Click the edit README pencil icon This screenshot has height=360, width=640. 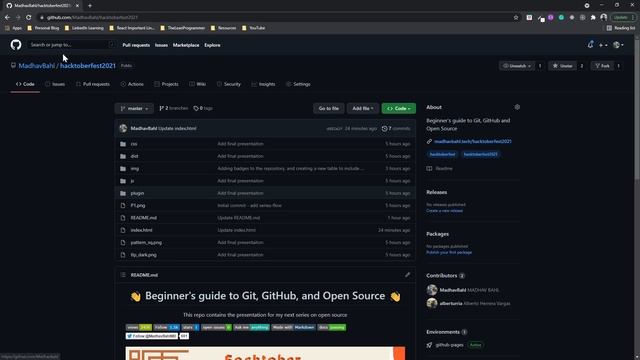click(x=407, y=275)
